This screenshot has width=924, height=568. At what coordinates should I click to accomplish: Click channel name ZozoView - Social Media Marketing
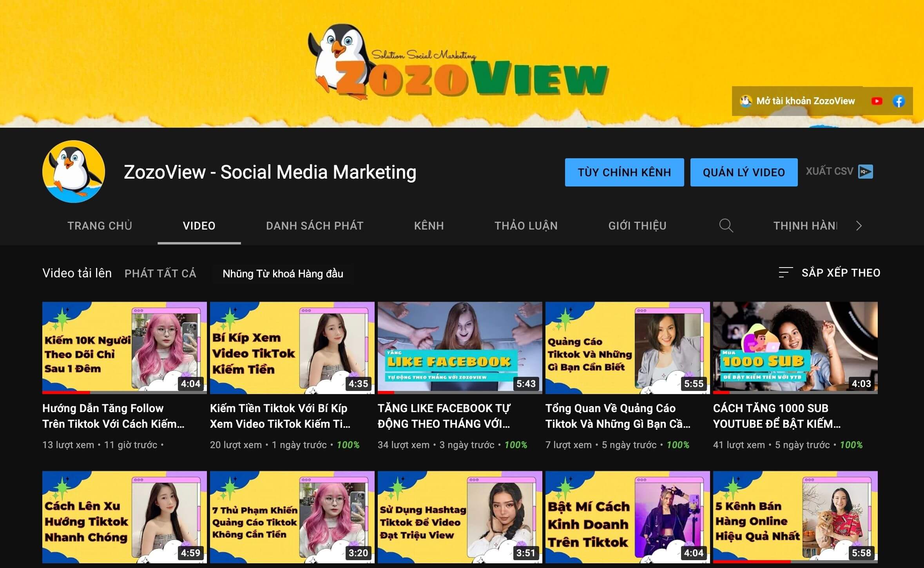(270, 172)
